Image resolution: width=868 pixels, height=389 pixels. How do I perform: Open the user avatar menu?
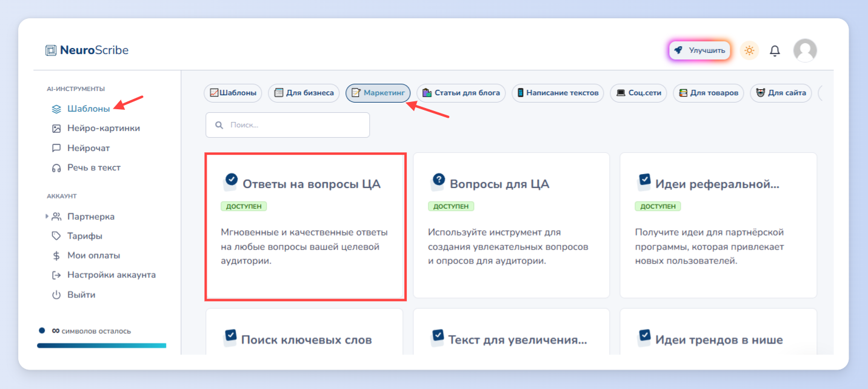pos(805,50)
